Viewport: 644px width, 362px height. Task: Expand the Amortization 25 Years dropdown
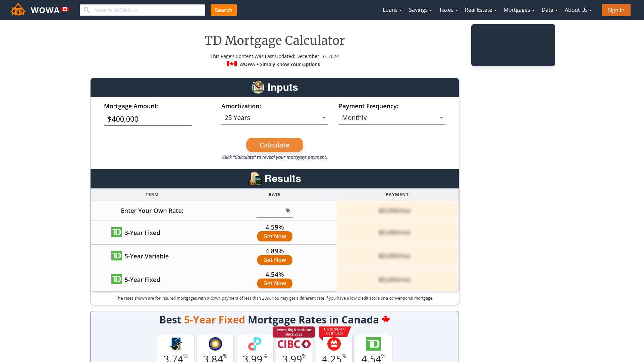point(274,118)
